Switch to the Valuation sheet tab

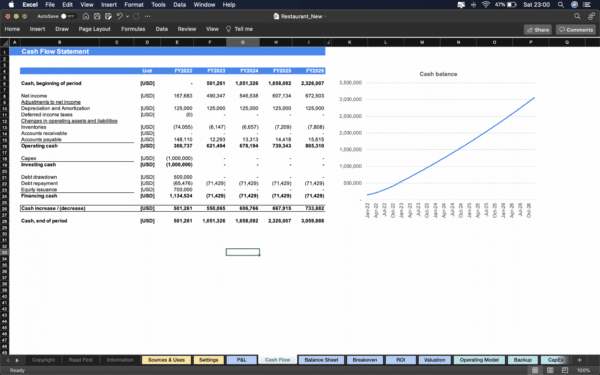(434, 360)
